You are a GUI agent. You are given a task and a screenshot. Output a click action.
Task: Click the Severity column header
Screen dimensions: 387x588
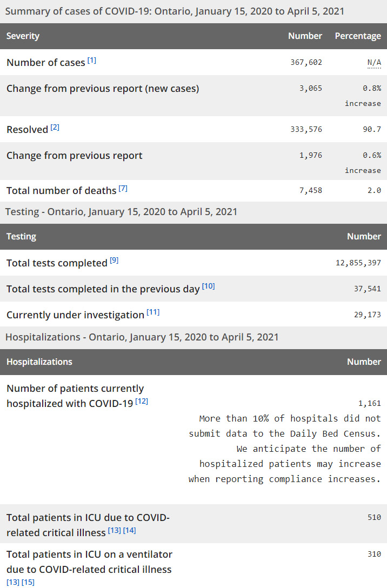click(x=23, y=36)
